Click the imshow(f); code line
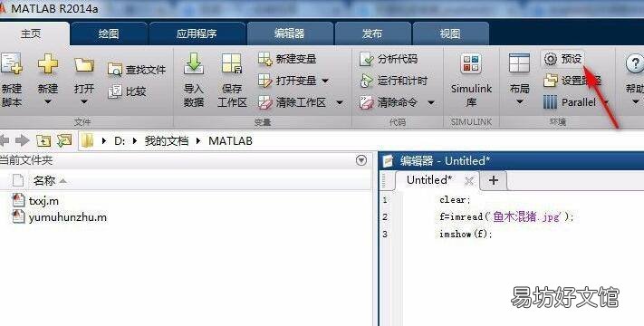644x326 pixels. [x=466, y=234]
